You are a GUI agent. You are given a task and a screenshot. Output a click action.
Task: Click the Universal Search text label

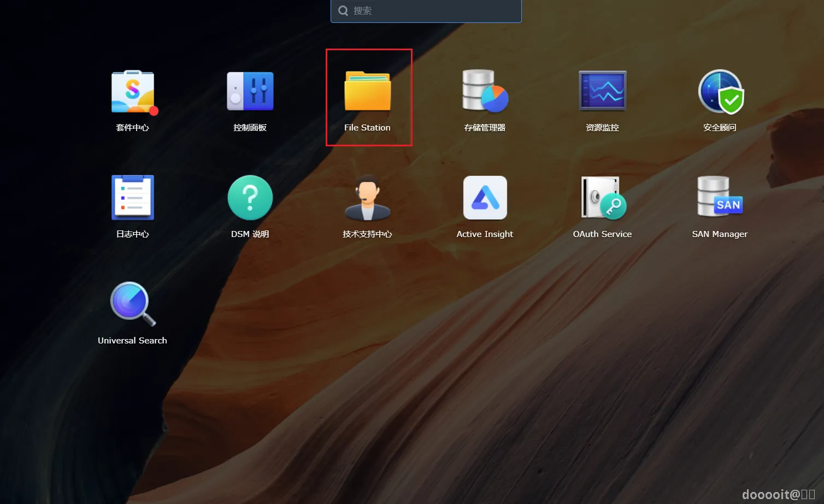coord(132,341)
